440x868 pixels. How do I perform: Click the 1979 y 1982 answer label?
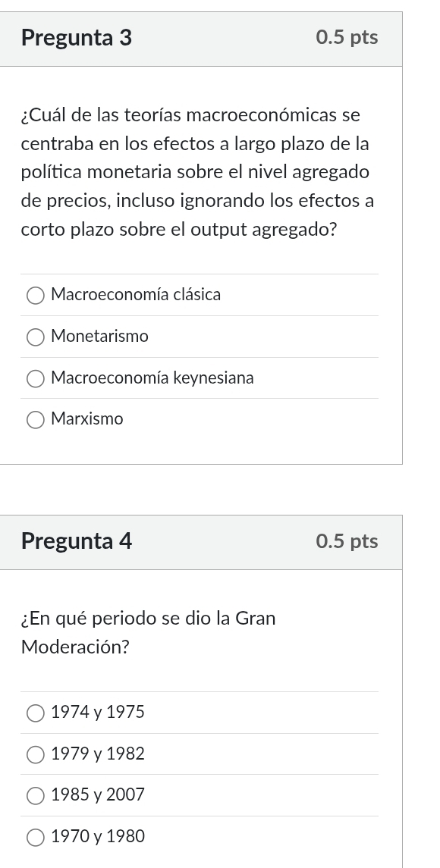click(97, 754)
